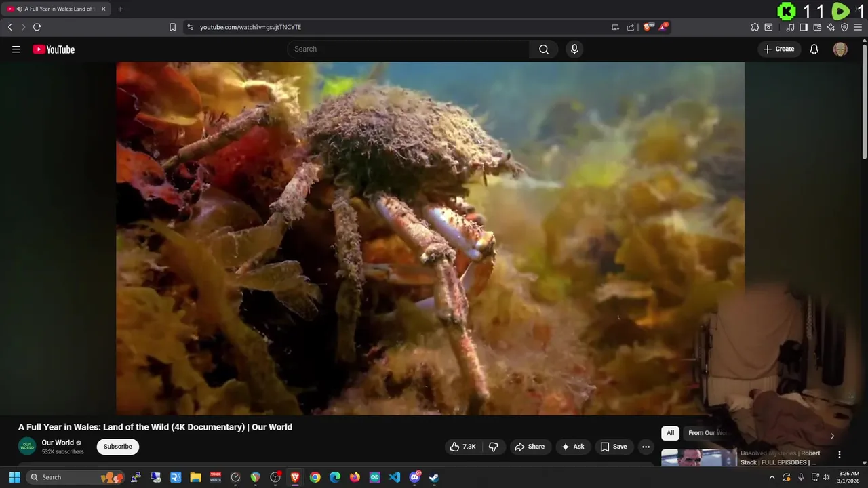Switch to Brave browser taskbar icon
Viewport: 868px width, 488px height.
(x=295, y=477)
